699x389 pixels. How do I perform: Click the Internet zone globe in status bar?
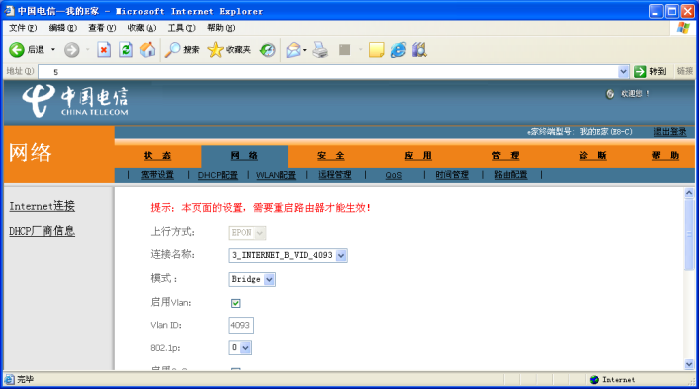pyautogui.click(x=594, y=379)
